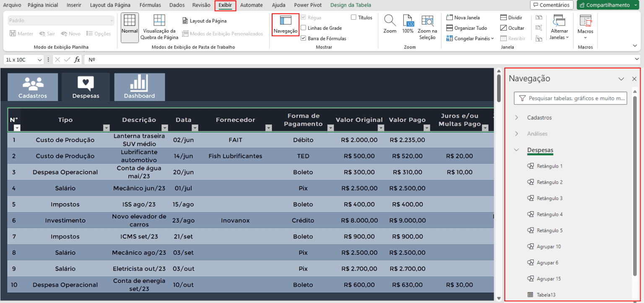644x303 pixels.
Task: Expand Análises in navigation pane
Action: point(517,134)
